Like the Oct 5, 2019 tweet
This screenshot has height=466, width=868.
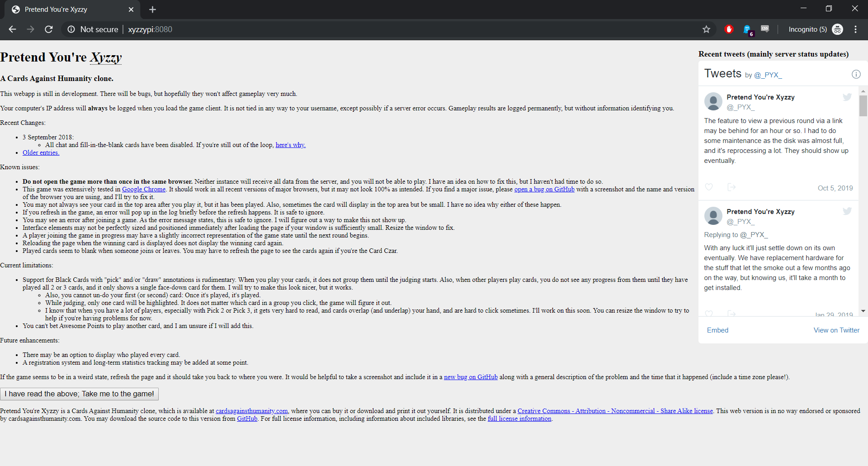coord(709,187)
